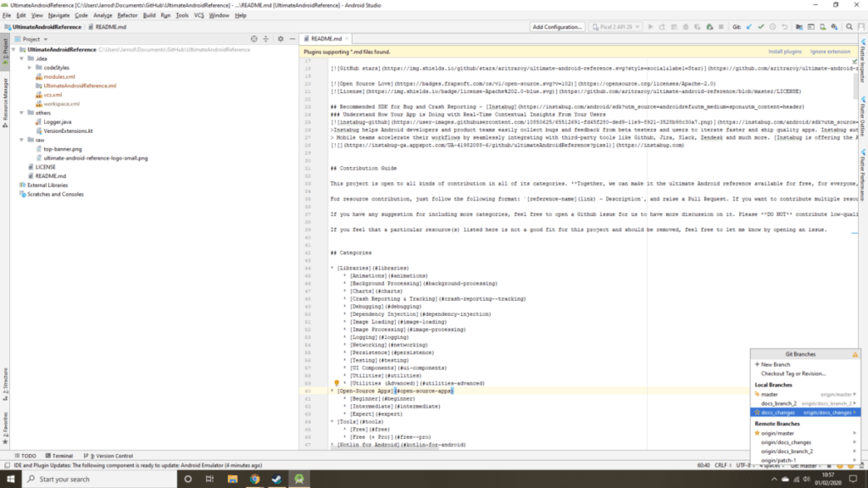Screen dimensions: 868x488
Task: Open the Search Everywhere magnifier icon
Action: (x=849, y=27)
